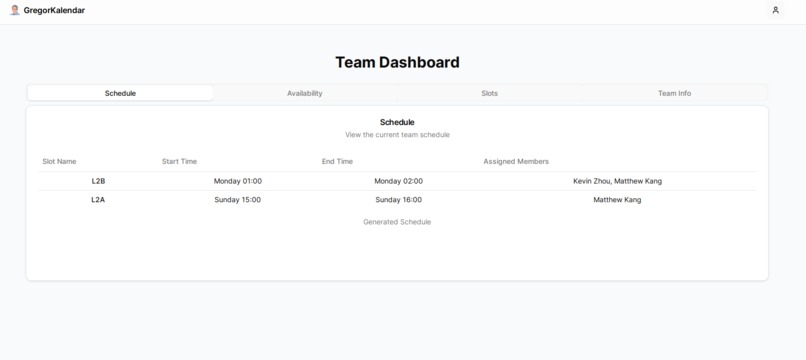Click Matthew Kang in the L2A row
Image resolution: width=806 pixels, height=360 pixels.
(617, 200)
